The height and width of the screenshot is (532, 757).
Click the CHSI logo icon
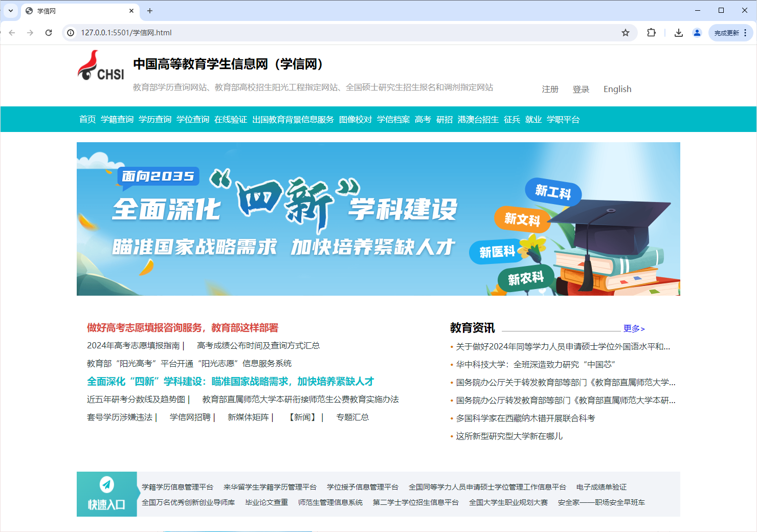click(x=101, y=66)
